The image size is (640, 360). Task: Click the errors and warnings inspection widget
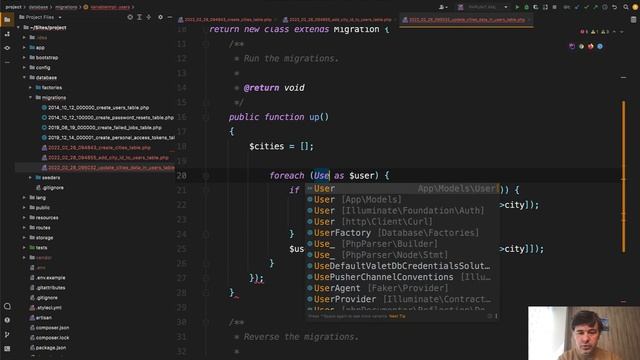point(596,31)
